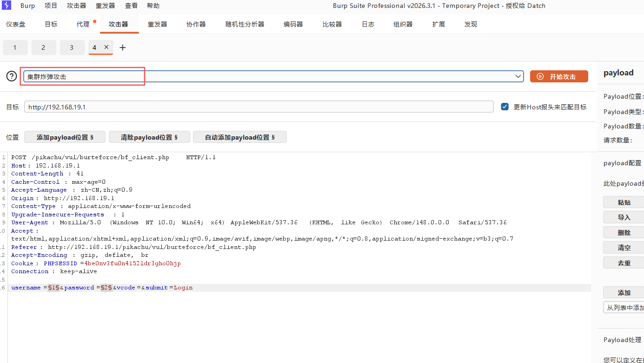Switch to the 仪表盘 tab
The width and height of the screenshot is (644, 363).
tap(16, 24)
